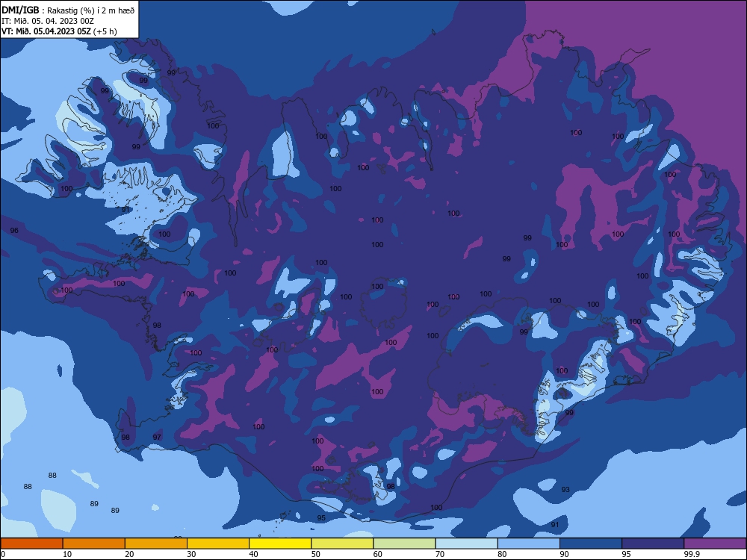Select the medium blue 90–95 legend swatch
747x560 pixels.
[591, 544]
